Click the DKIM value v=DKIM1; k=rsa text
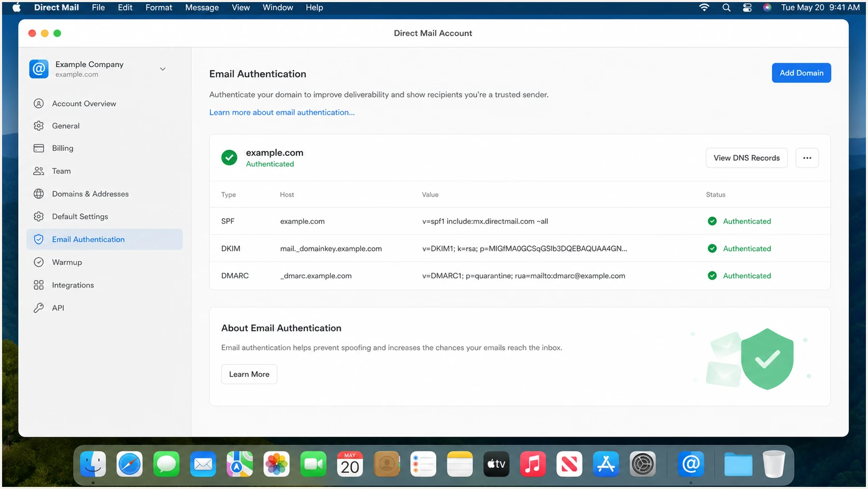 point(524,248)
